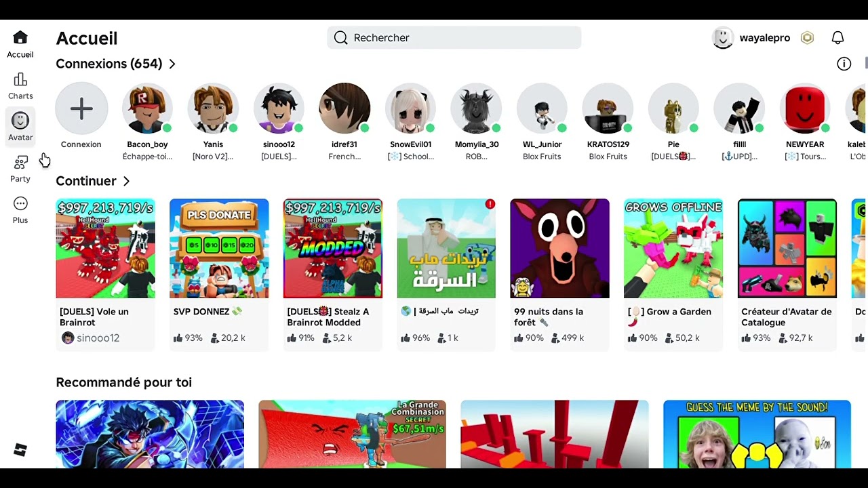Image resolution: width=868 pixels, height=488 pixels.
Task: Click the Roblox logo at sidebar bottom
Action: click(x=20, y=450)
